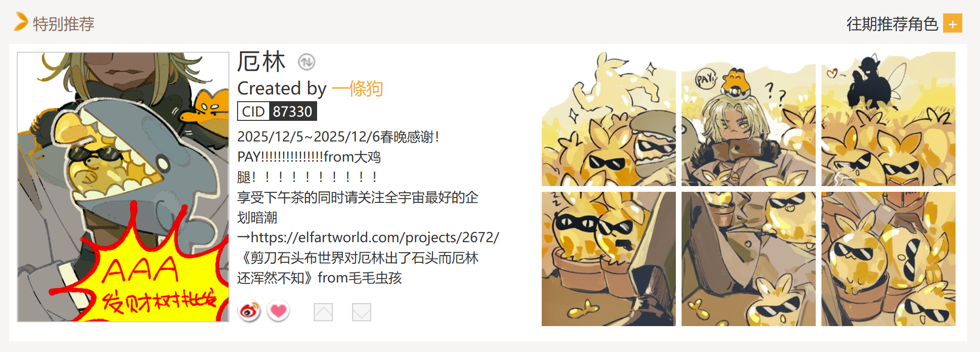Open creator link 一條狗

coord(357,88)
